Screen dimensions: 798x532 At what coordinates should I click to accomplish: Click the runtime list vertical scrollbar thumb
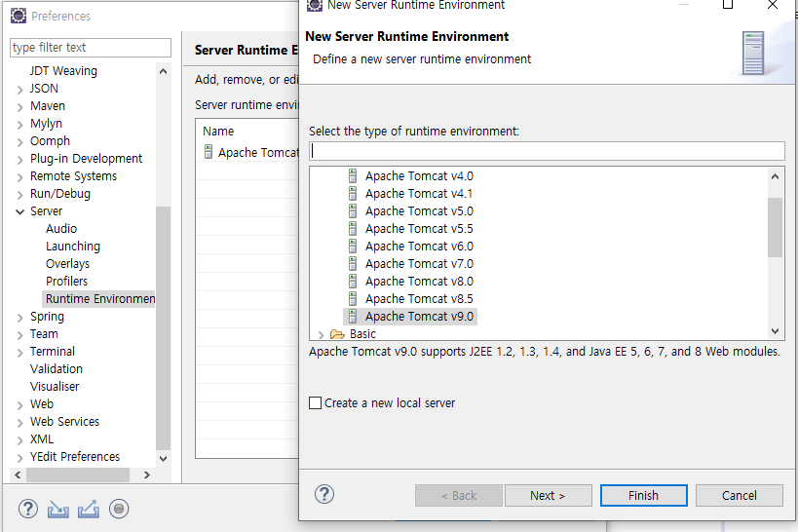pos(775,228)
